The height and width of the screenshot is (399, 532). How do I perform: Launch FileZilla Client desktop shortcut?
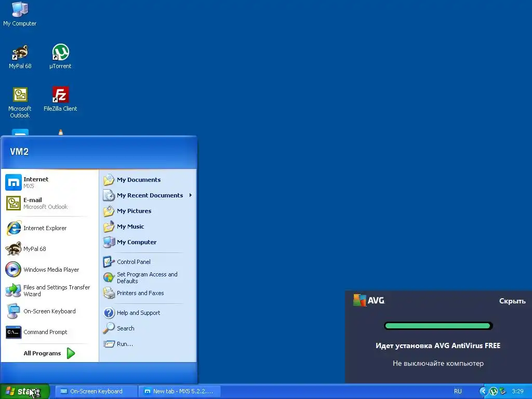tap(60, 99)
